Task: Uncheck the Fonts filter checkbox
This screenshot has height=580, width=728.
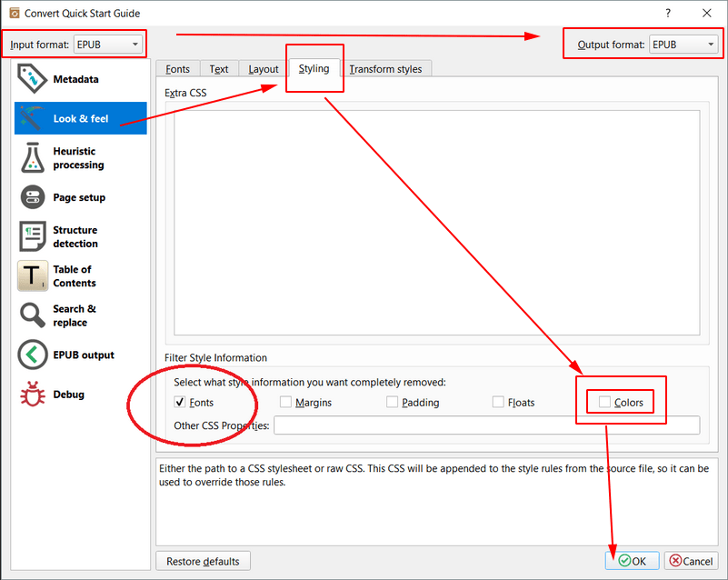Action: tap(180, 402)
